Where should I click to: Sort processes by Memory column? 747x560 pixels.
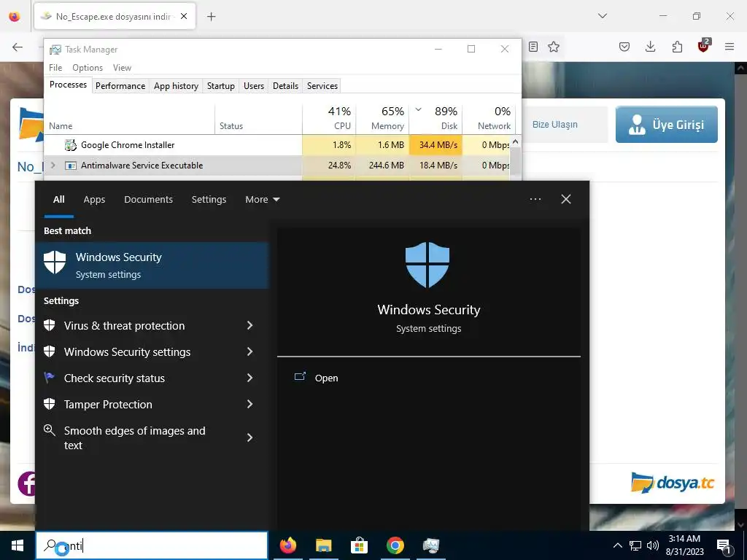382,118
